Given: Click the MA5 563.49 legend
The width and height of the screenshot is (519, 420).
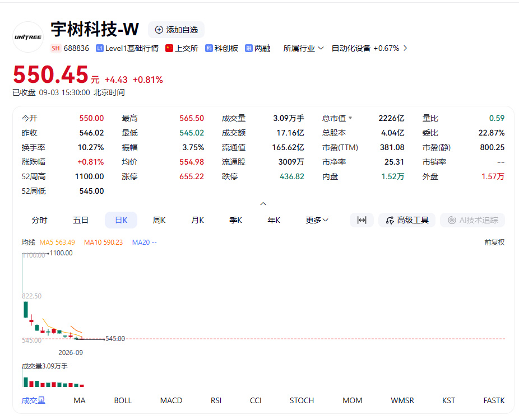Looking at the screenshot, I should click(x=57, y=242).
